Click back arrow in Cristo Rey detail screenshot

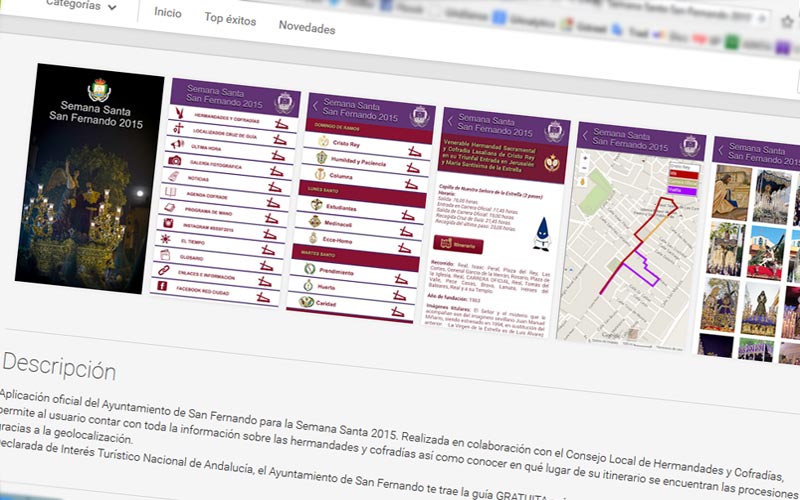[450, 121]
